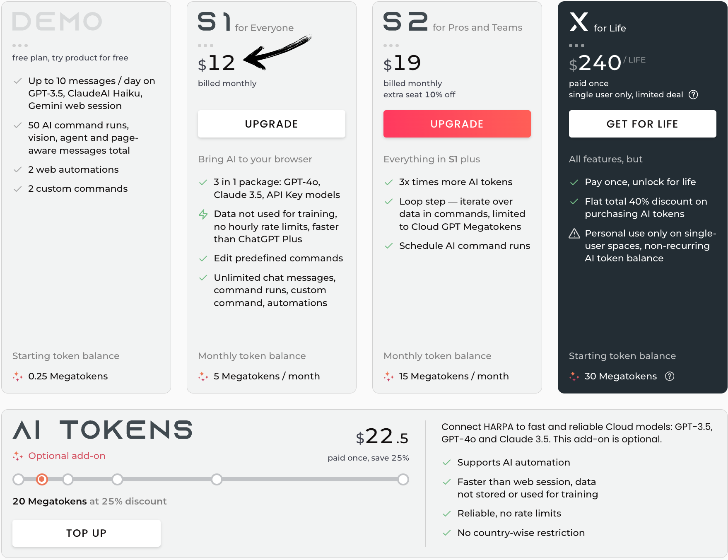This screenshot has width=728, height=560.
Task: Select the last token slider stop
Action: (403, 479)
